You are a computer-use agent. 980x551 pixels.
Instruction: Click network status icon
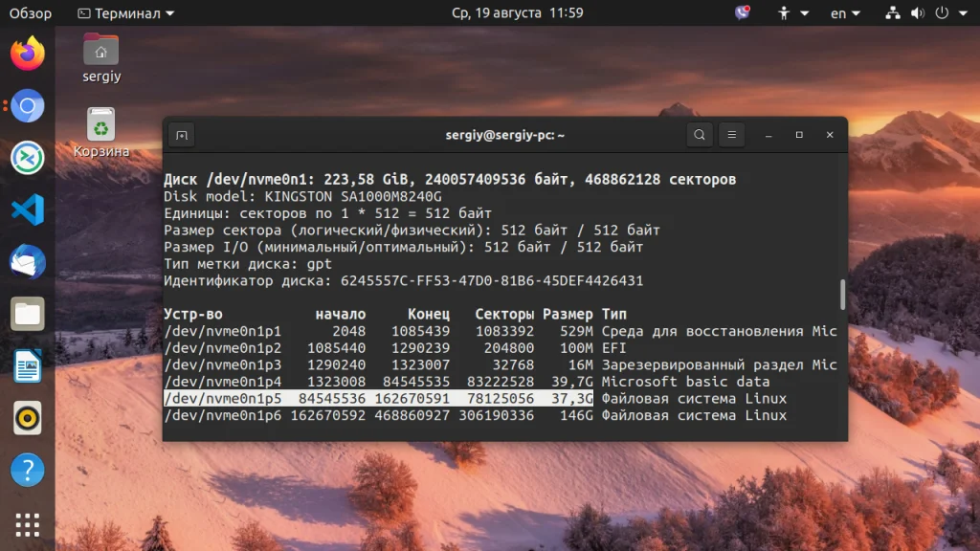893,13
